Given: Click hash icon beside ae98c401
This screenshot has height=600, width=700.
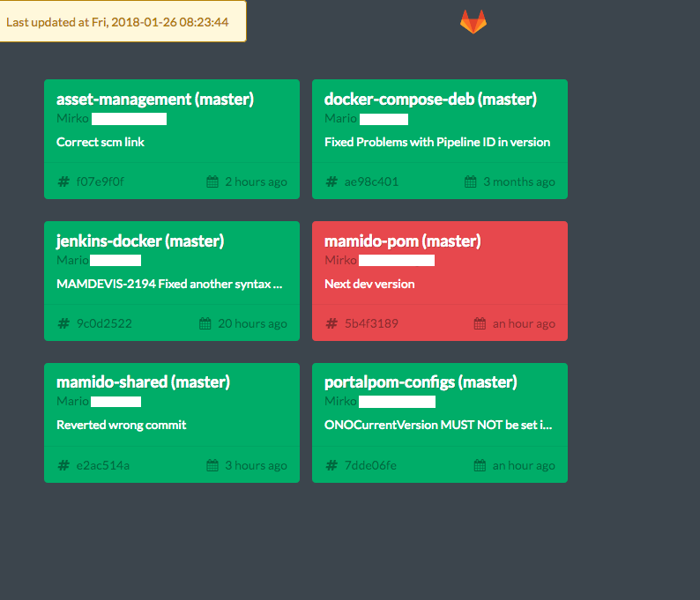Looking at the screenshot, I should point(331,181).
